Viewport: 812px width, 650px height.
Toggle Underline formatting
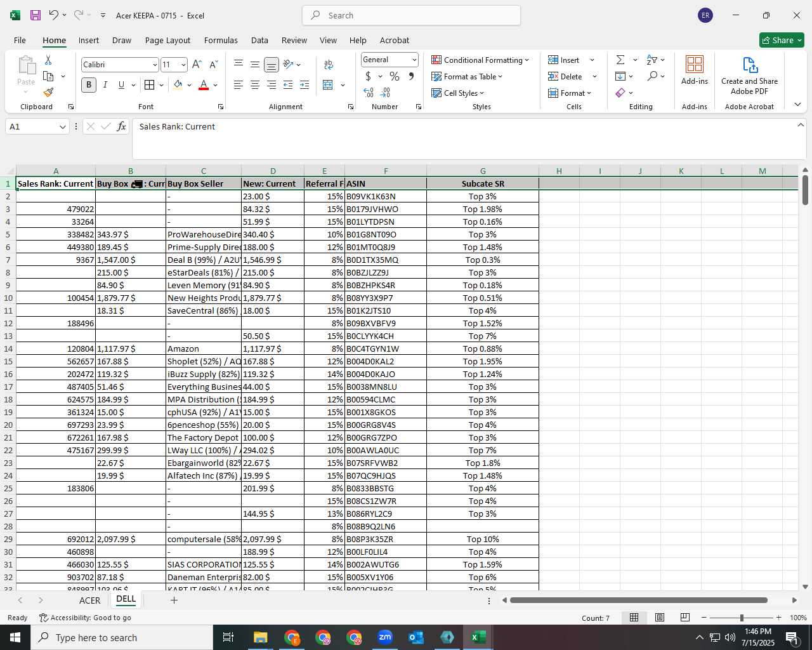click(121, 85)
